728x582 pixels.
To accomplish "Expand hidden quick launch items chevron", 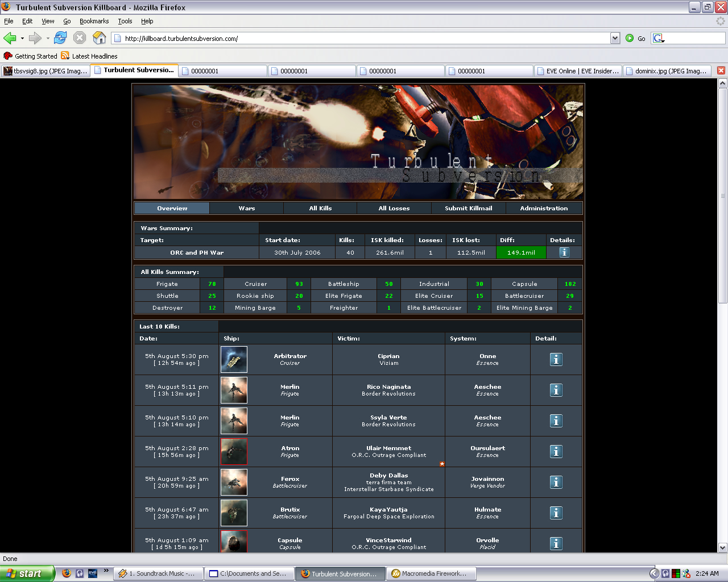I will pyautogui.click(x=106, y=571).
